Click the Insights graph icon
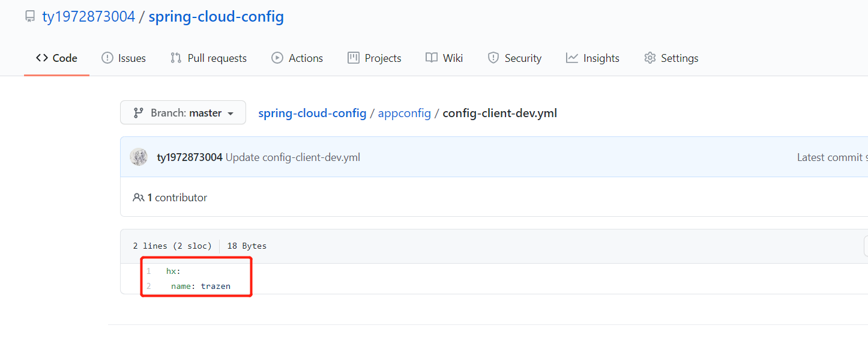 pos(572,58)
